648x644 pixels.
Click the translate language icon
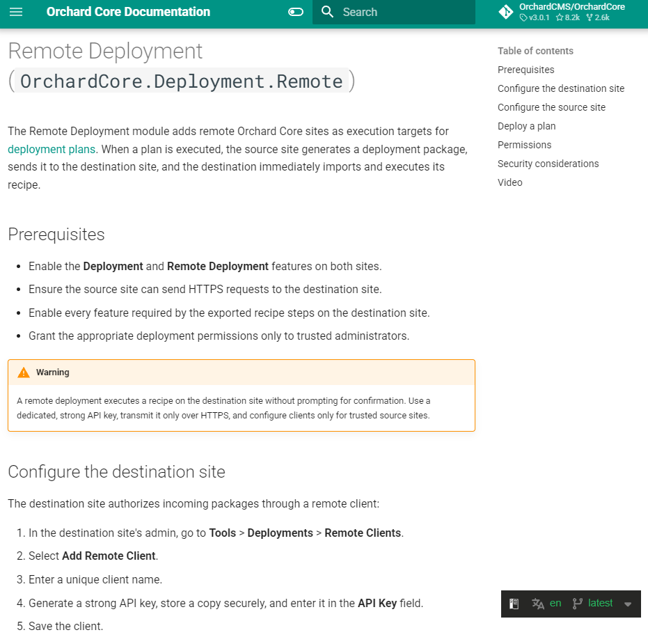pyautogui.click(x=537, y=604)
